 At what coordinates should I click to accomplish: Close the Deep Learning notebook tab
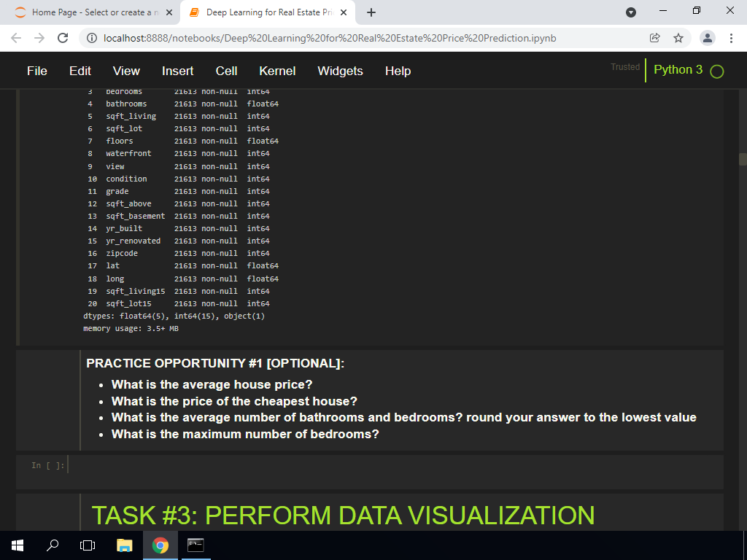pos(343,12)
